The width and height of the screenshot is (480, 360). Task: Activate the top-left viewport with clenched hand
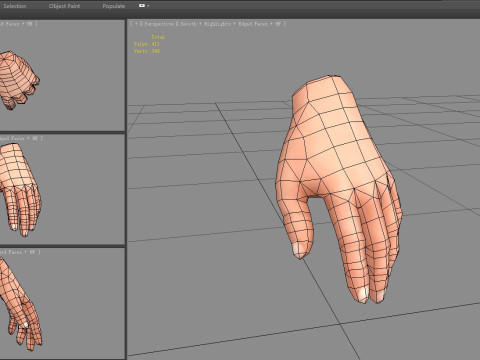coord(62,76)
